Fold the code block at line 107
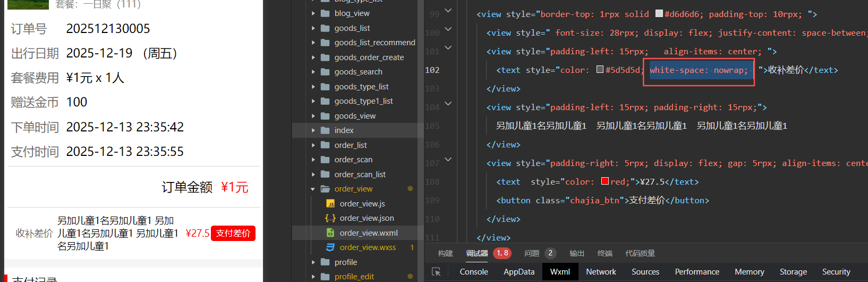The image size is (868, 282). pyautogui.click(x=448, y=160)
